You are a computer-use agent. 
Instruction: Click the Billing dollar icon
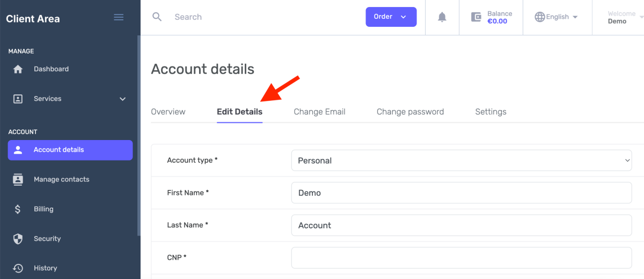18,209
